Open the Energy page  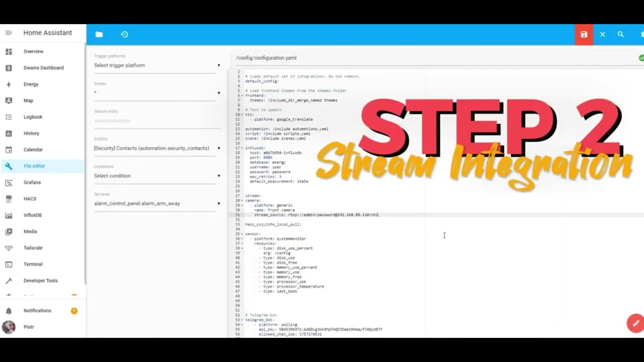[x=31, y=84]
